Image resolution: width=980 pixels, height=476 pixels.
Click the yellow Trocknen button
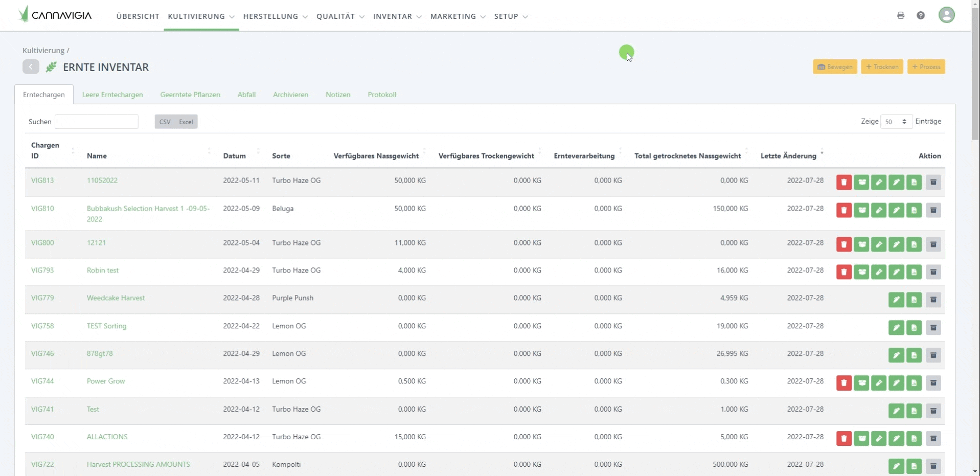882,67
